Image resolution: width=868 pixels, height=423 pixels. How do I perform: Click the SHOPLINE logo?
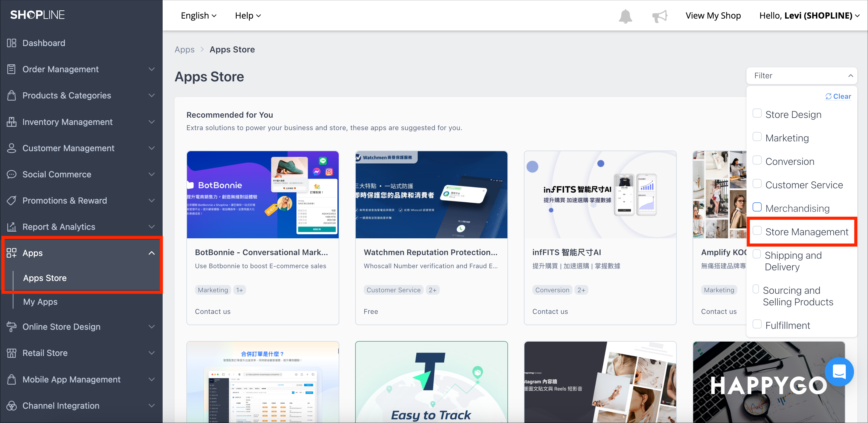(37, 15)
